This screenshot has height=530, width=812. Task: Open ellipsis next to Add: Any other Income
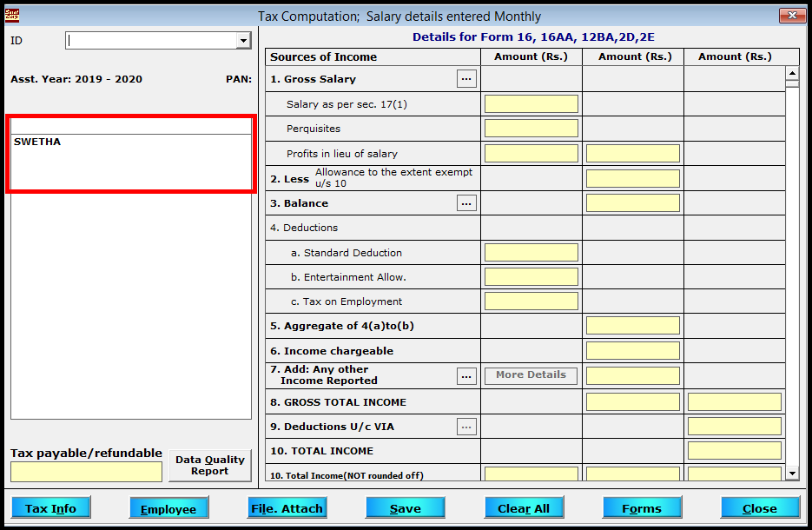click(x=466, y=376)
